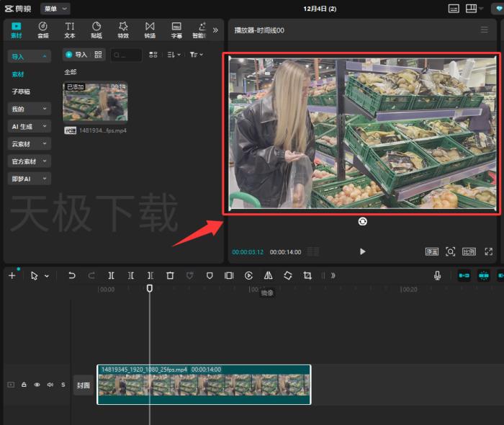The height and width of the screenshot is (425, 504).
Task: Select the crop tool in timeline toolbar
Action: coord(307,275)
